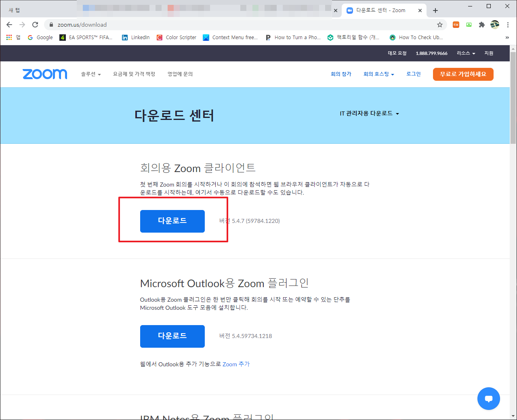Reload the page with the refresh icon
Image resolution: width=517 pixels, height=420 pixels.
click(35, 25)
